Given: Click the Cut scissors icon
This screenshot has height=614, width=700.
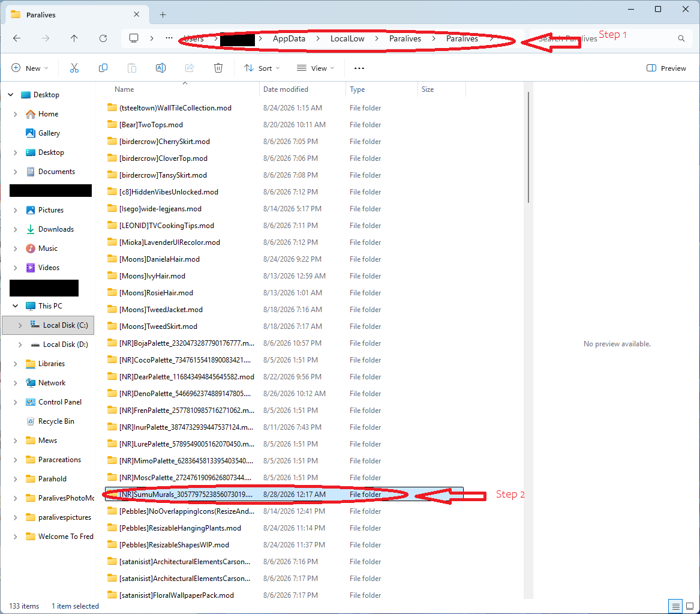Looking at the screenshot, I should (x=74, y=68).
